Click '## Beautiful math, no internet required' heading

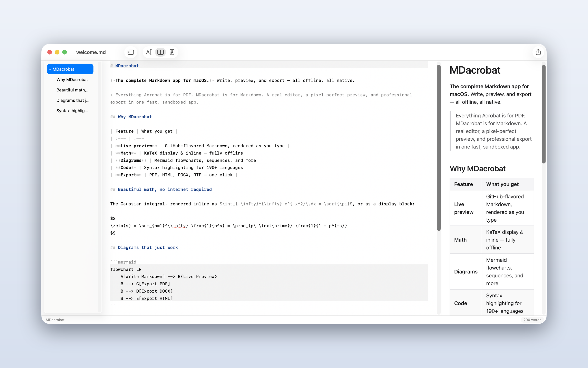click(161, 189)
